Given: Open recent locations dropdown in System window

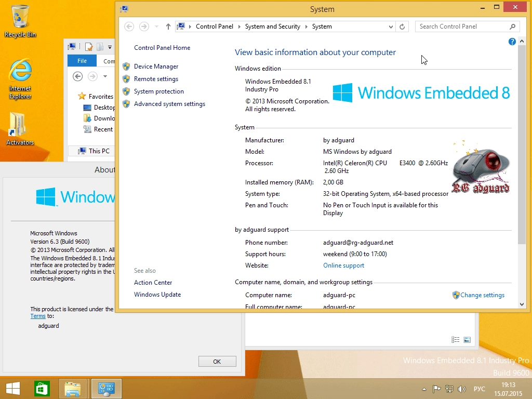Looking at the screenshot, I should 156,26.
